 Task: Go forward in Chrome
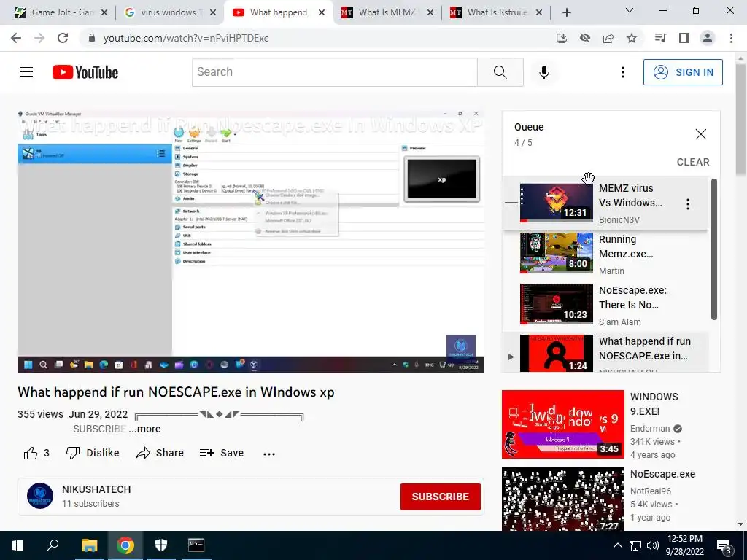pyautogui.click(x=39, y=38)
